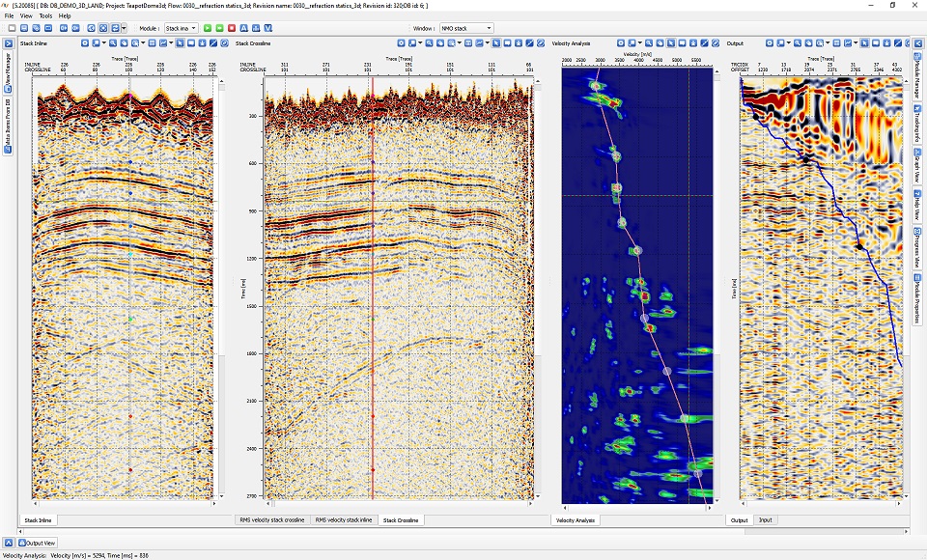Image resolution: width=927 pixels, height=560 pixels.
Task: Toggle the highlighted layout button in the main toolbar
Action: (x=116, y=28)
